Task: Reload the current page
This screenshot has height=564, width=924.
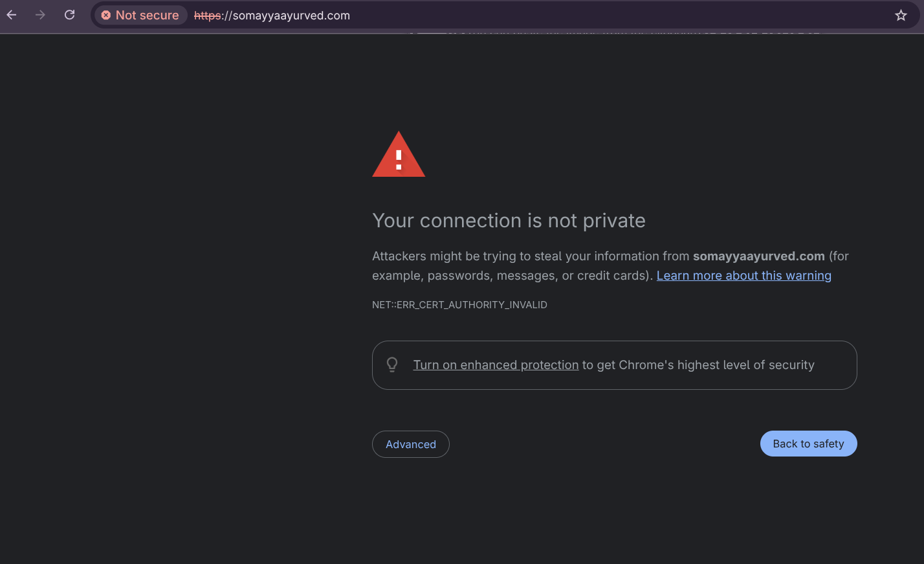Action: click(x=69, y=15)
